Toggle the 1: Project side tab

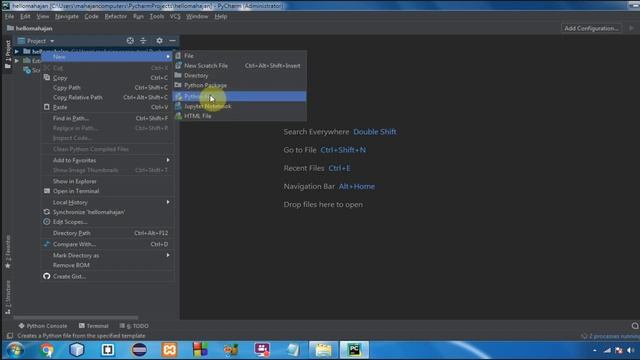7,55
